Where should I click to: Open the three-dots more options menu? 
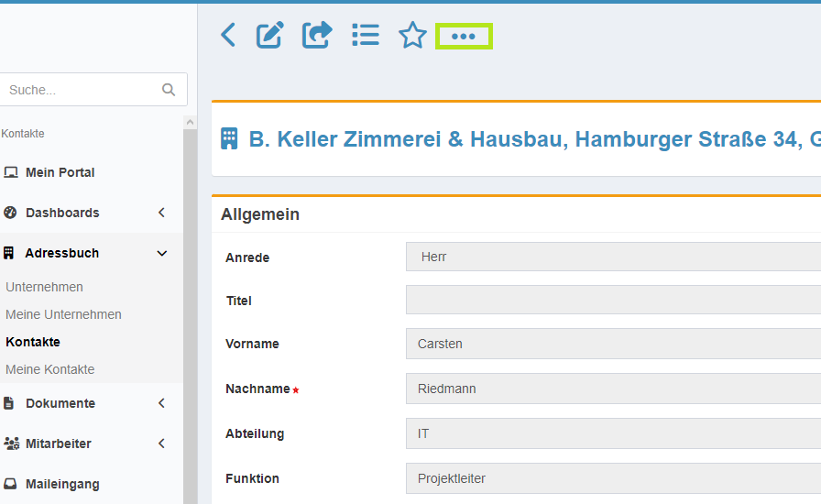(x=464, y=36)
